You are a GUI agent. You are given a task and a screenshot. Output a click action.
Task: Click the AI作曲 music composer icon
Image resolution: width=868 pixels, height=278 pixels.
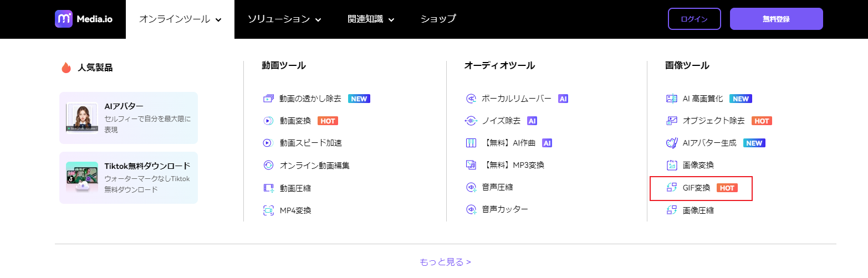pyautogui.click(x=471, y=143)
